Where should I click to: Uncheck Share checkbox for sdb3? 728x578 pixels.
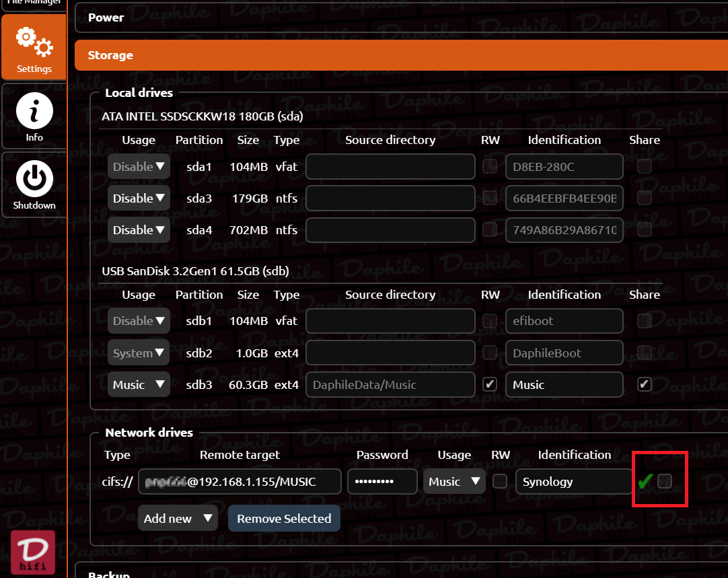(x=645, y=384)
